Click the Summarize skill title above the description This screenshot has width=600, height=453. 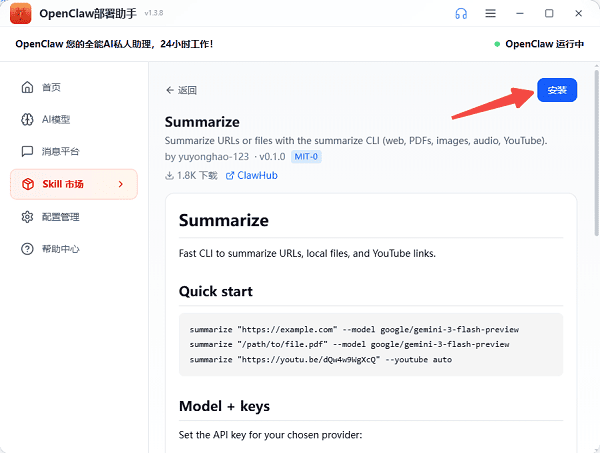[x=202, y=122]
